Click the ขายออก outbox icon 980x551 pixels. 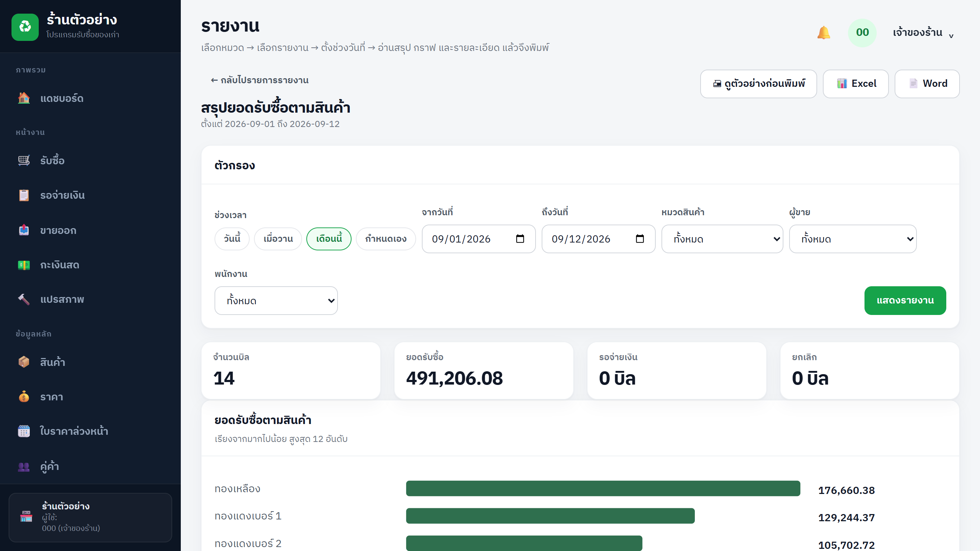pyautogui.click(x=24, y=230)
